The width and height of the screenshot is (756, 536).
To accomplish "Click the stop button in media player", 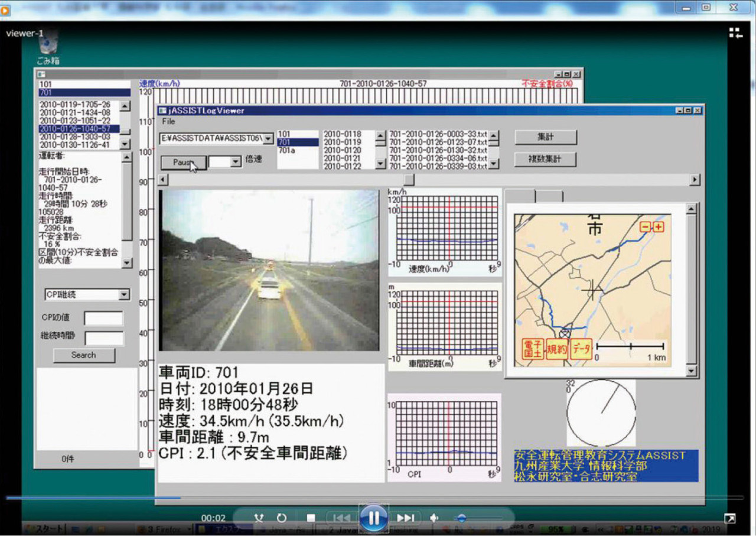I will pyautogui.click(x=311, y=518).
